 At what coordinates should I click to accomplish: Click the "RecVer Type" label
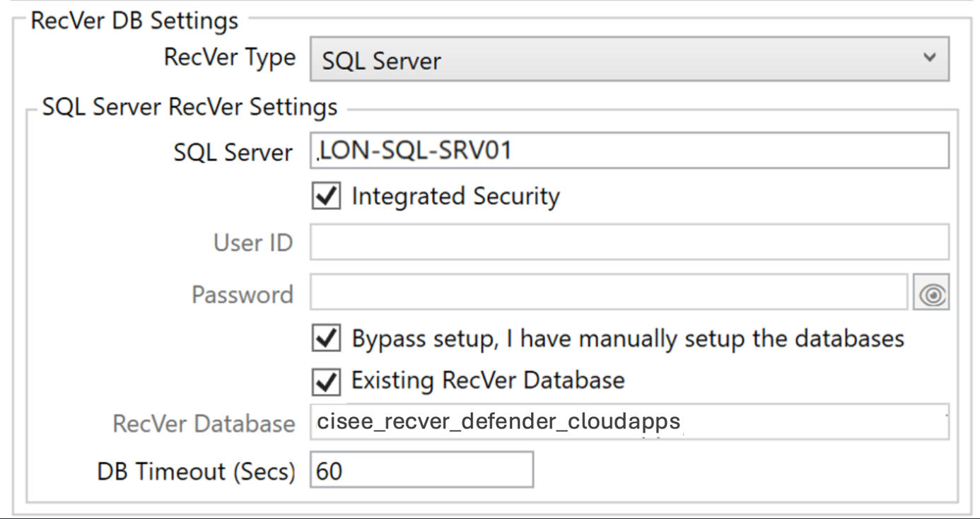230,58
